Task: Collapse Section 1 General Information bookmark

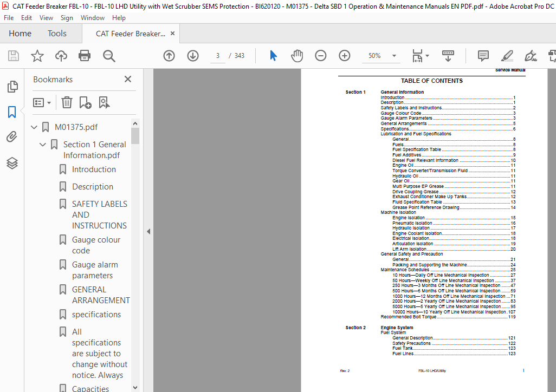Action: 43,145
